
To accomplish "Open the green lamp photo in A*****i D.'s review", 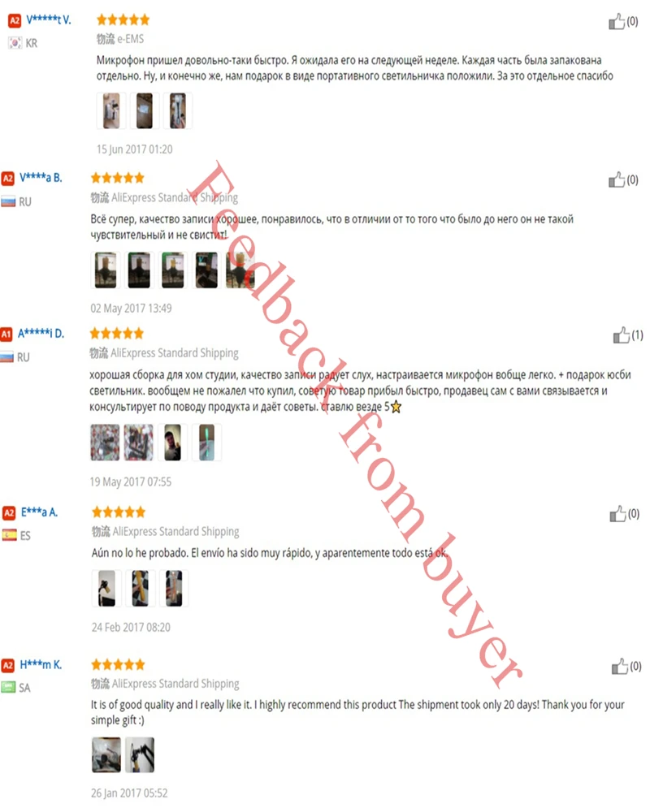I will pyautogui.click(x=207, y=443).
